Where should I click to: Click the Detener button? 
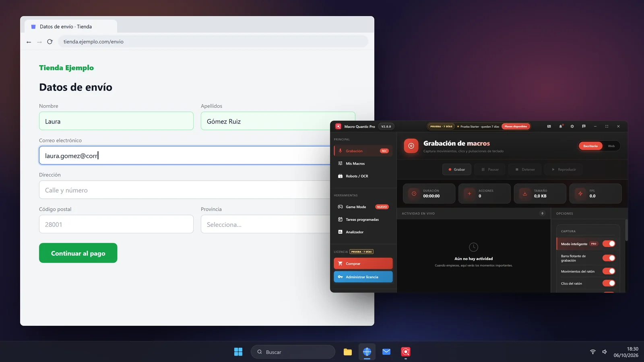tap(525, 169)
